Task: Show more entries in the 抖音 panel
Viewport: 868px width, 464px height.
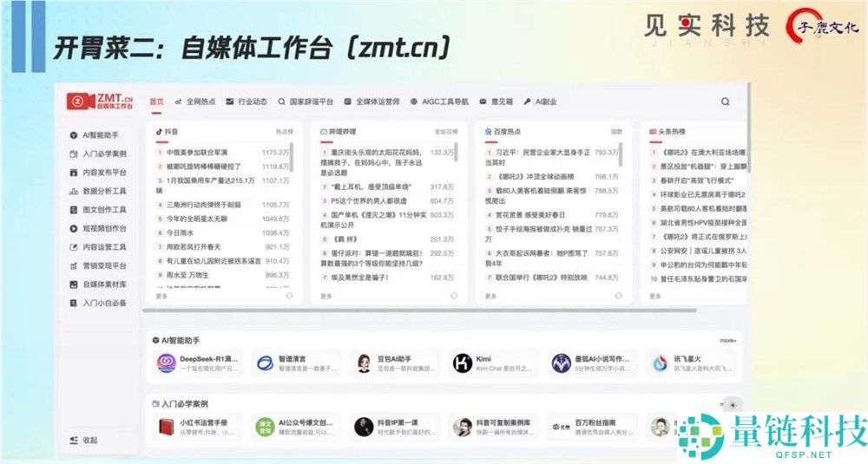Action: tap(161, 297)
